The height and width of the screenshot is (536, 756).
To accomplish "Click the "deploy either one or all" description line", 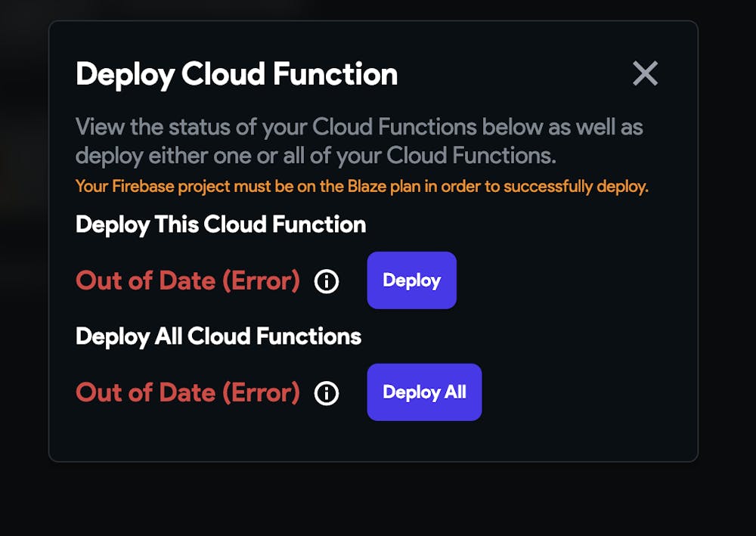I will (x=315, y=156).
